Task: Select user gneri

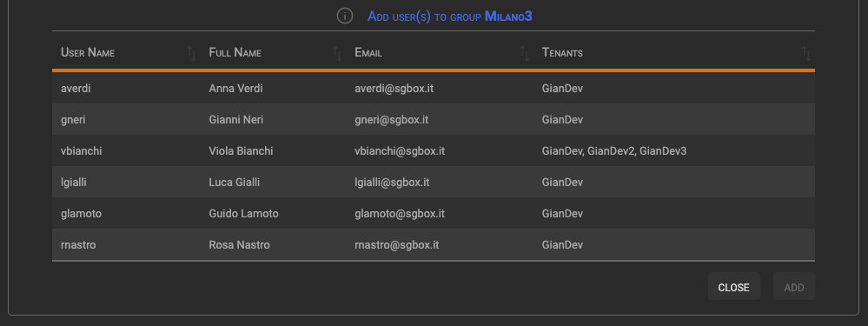Action: (x=434, y=119)
